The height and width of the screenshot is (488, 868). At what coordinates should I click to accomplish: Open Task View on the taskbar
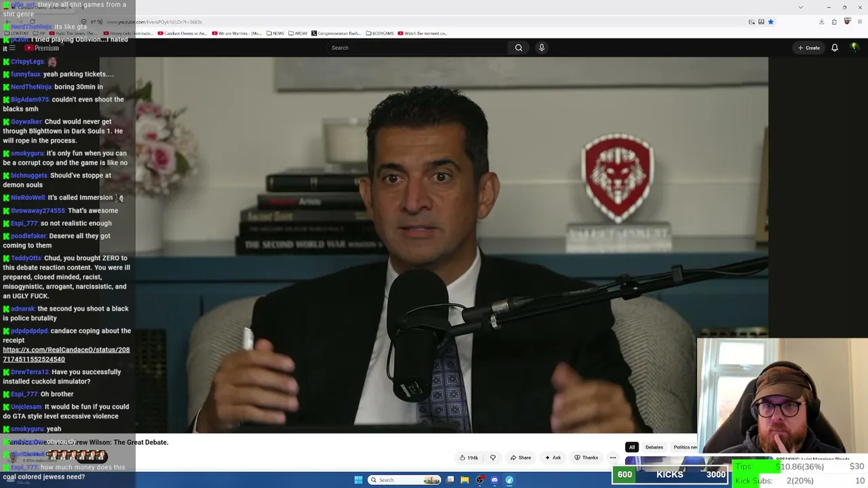coord(450,480)
